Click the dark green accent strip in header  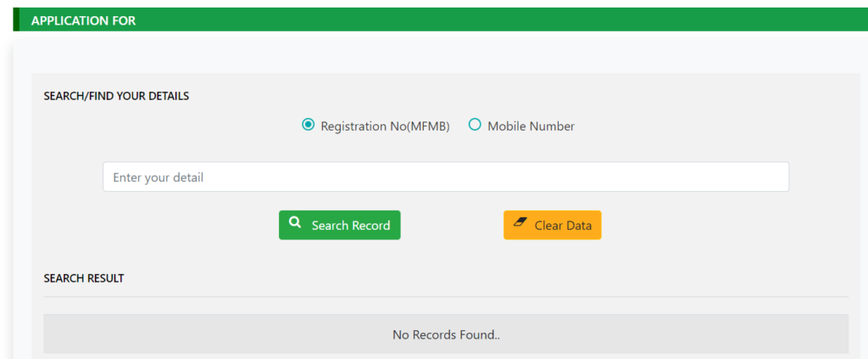(x=16, y=20)
